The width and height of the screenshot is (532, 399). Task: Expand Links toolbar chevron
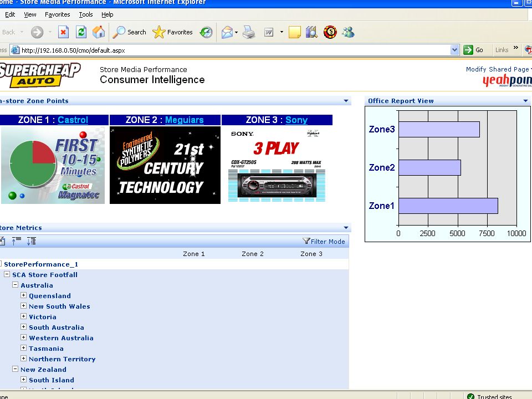[x=516, y=48]
